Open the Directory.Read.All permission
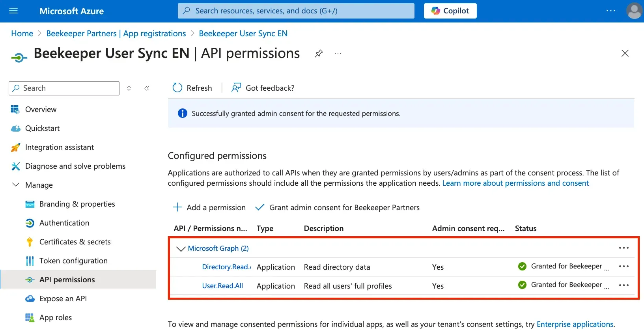 226,267
